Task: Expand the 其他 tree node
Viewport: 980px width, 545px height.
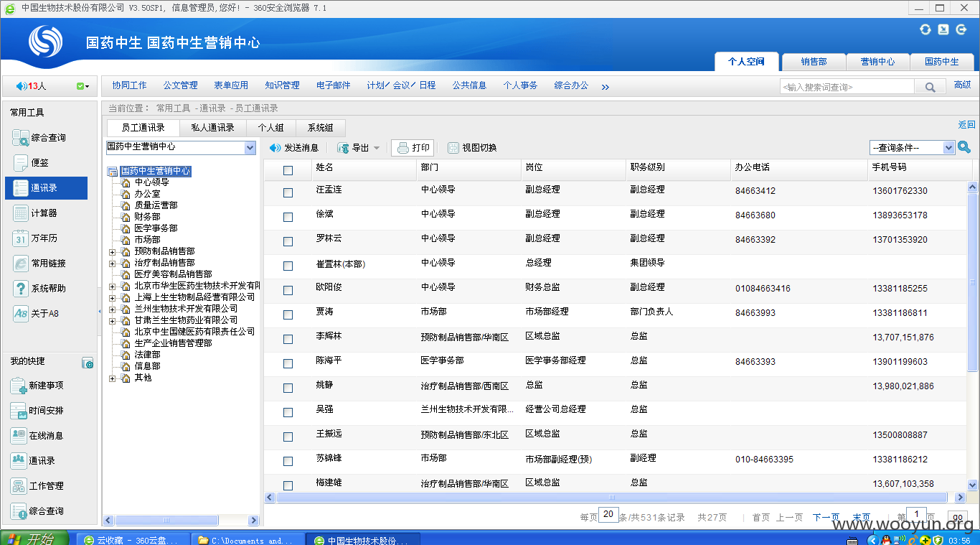Action: click(112, 378)
